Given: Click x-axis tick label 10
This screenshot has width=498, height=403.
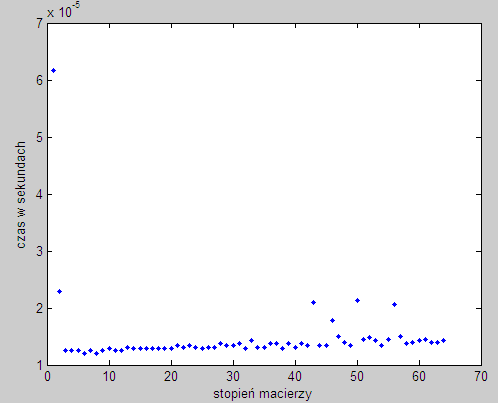Looking at the screenshot, I should [x=109, y=377].
